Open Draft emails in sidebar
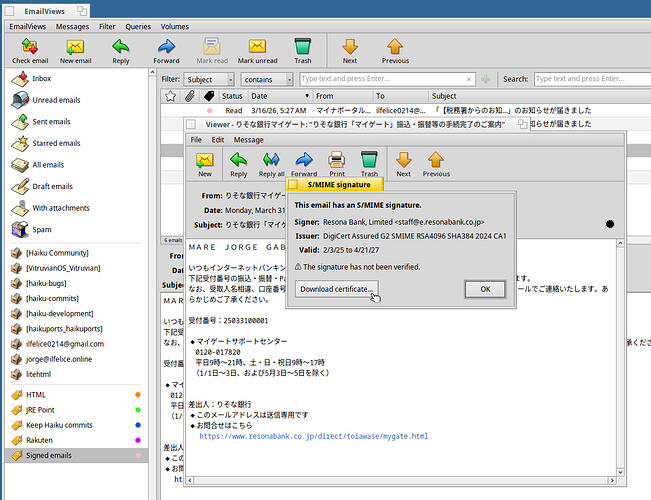 click(x=77, y=186)
